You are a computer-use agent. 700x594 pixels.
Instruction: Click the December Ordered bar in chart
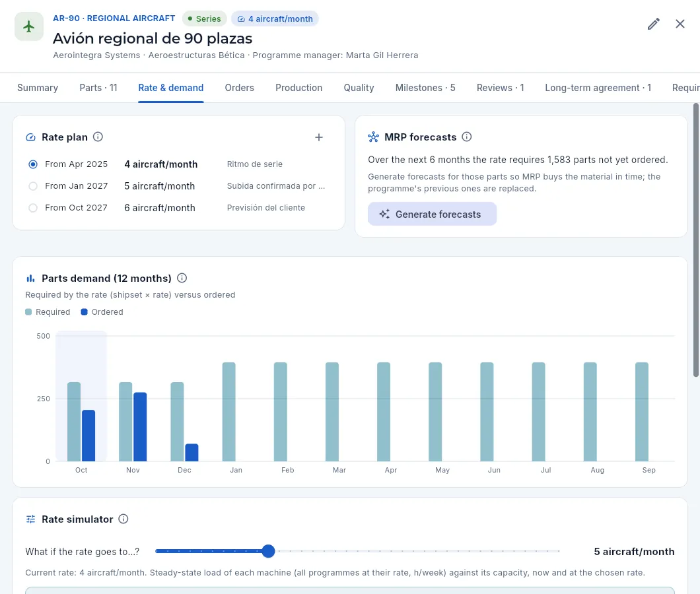[192, 453]
